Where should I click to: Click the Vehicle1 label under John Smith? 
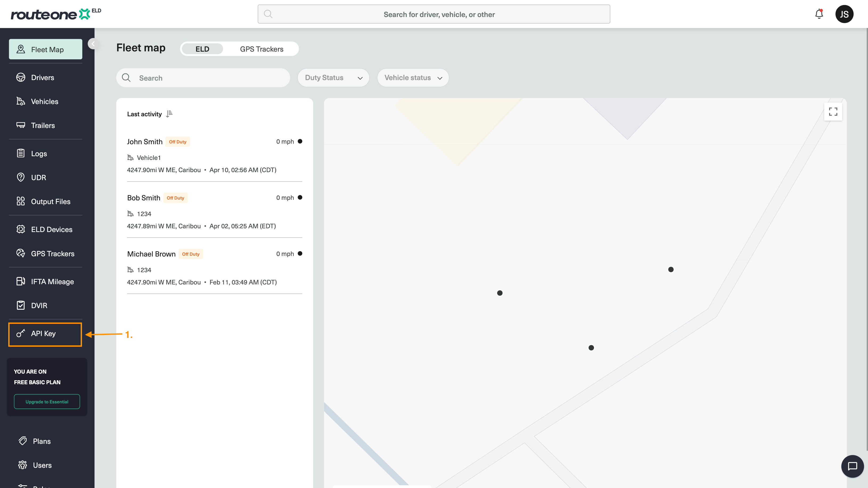coord(149,158)
